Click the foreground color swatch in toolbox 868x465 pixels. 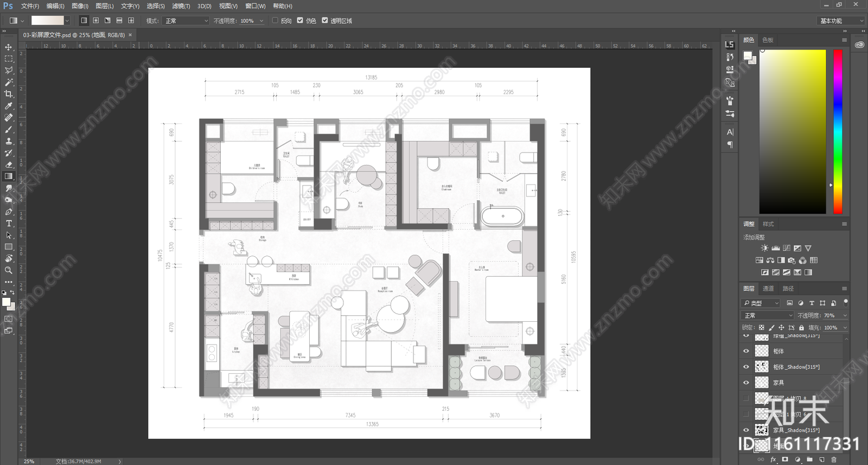coord(6,302)
